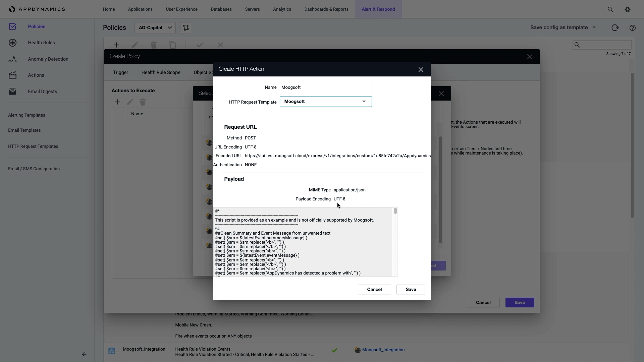The height and width of the screenshot is (362, 644).
Task: Click the application scope icon beside AD-Capital
Action: (x=186, y=28)
